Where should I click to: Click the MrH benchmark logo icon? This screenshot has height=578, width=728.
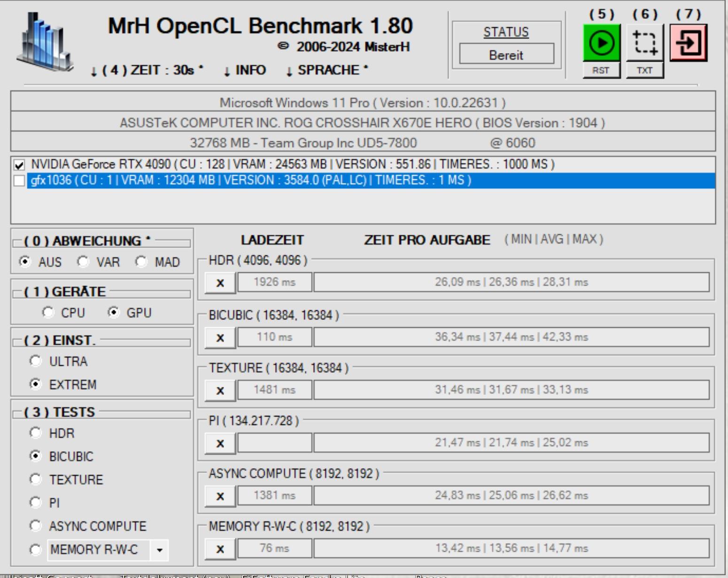(45, 42)
